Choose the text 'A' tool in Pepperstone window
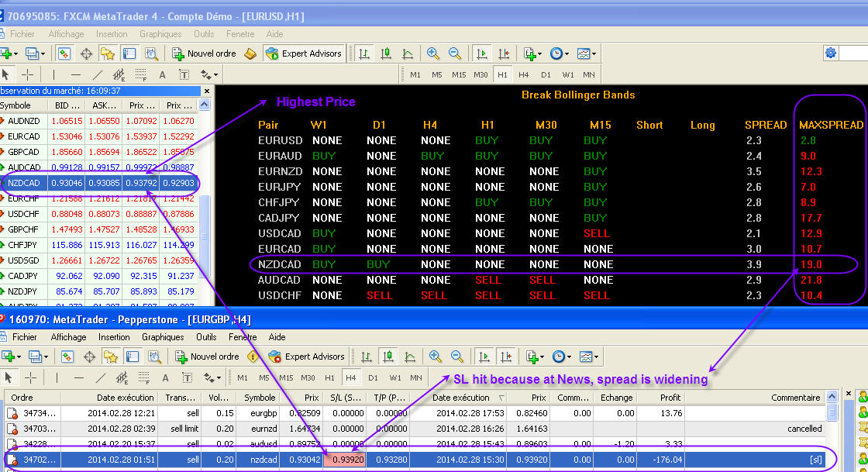The image size is (868, 472). click(x=166, y=378)
